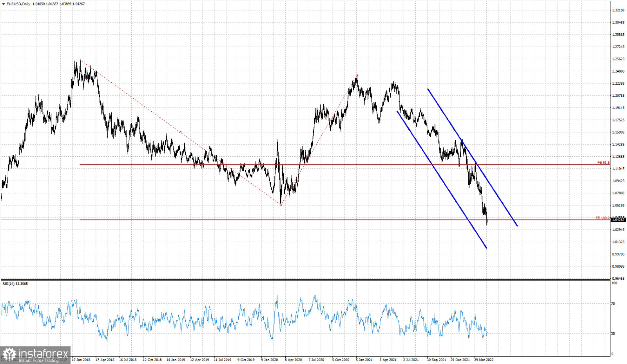Image resolution: width=627 pixels, height=364 pixels.
Task: Select the upper blue channel trendline
Action: click(472, 157)
